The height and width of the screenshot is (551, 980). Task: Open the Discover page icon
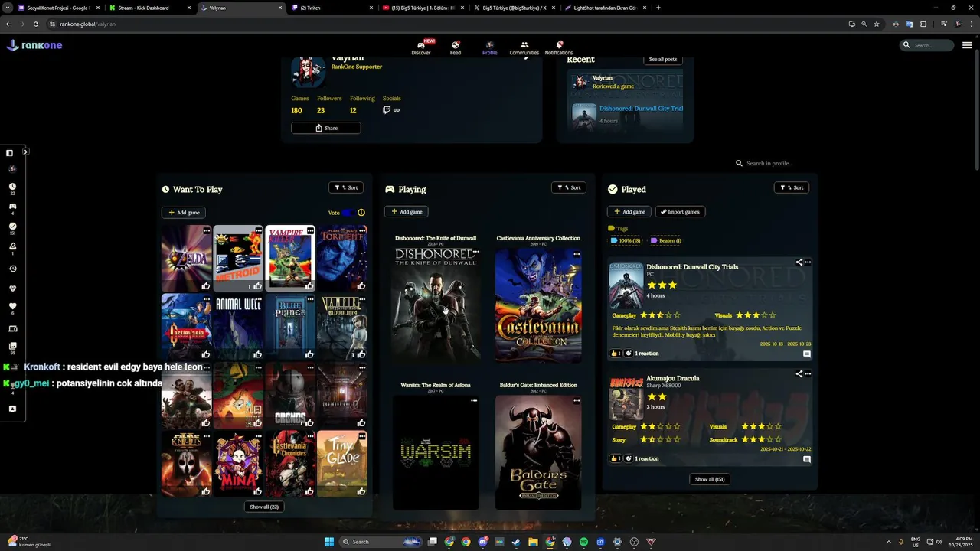point(420,45)
